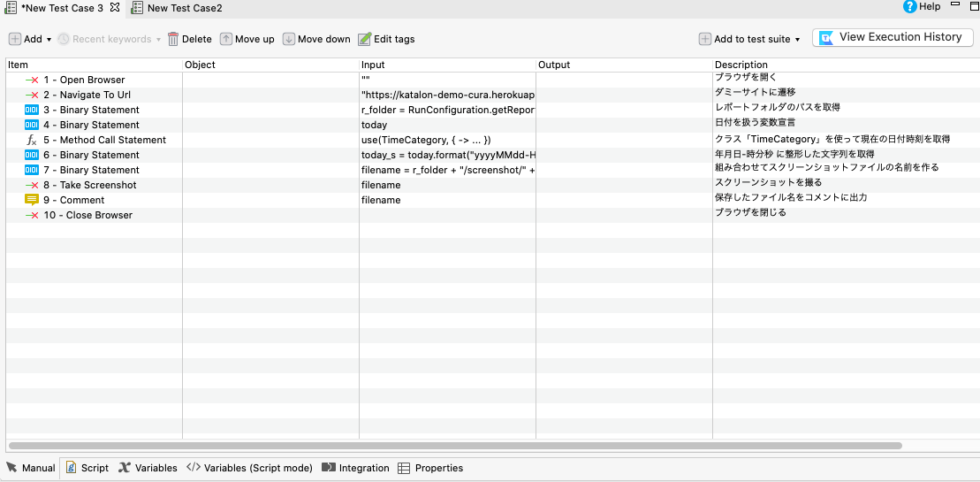Click the binary icon of step 6

(x=32, y=155)
